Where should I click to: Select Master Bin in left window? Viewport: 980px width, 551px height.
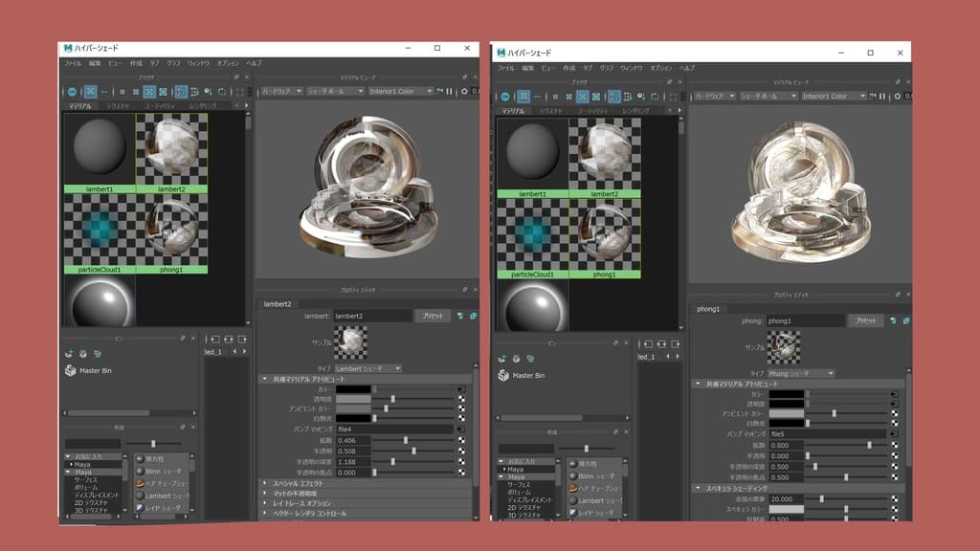coord(89,370)
